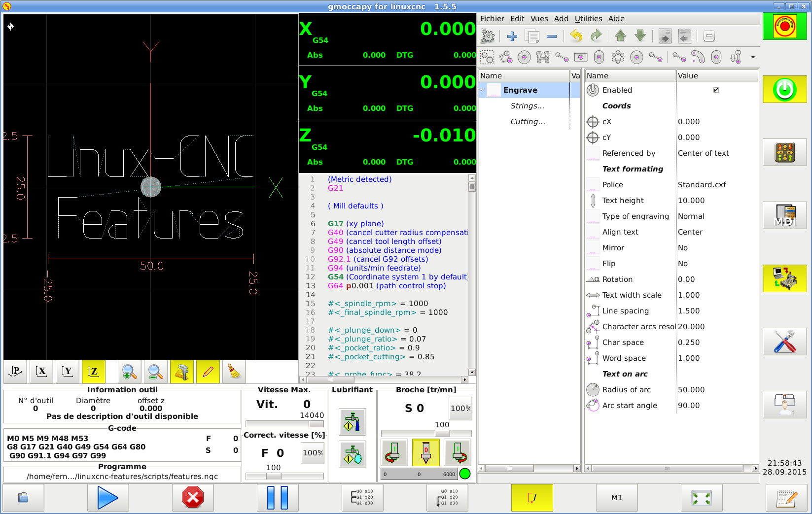Switch preview to Y view
Screen dimensions: 812x514
(68, 372)
